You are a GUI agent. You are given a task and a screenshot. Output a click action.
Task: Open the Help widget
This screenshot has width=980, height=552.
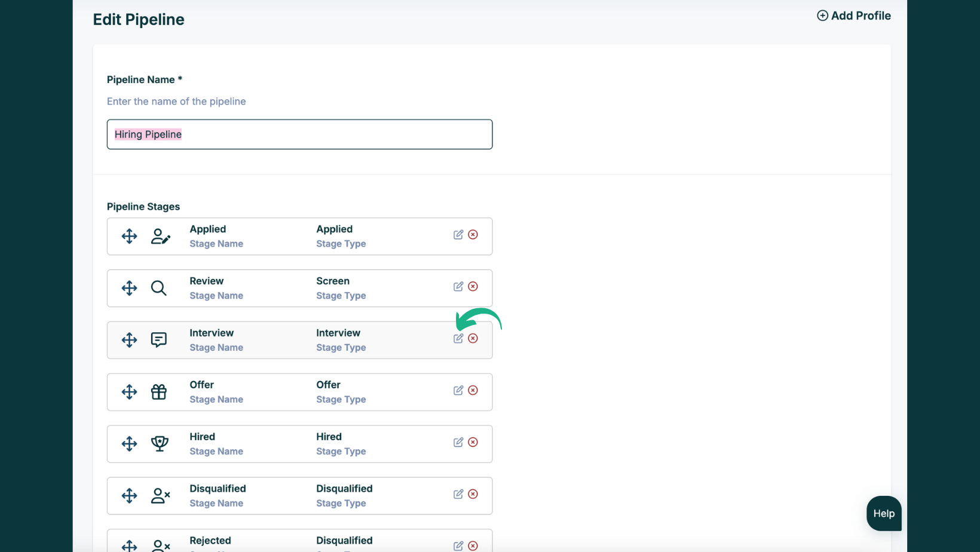click(x=883, y=514)
